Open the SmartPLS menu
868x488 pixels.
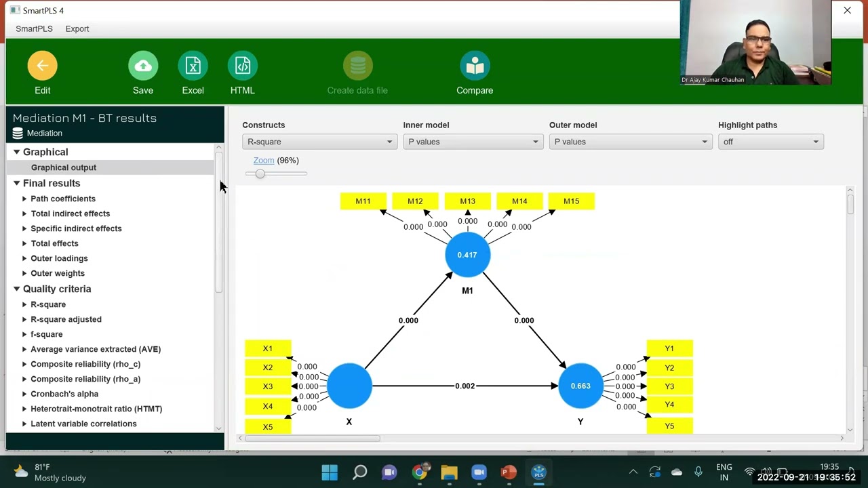click(x=34, y=28)
